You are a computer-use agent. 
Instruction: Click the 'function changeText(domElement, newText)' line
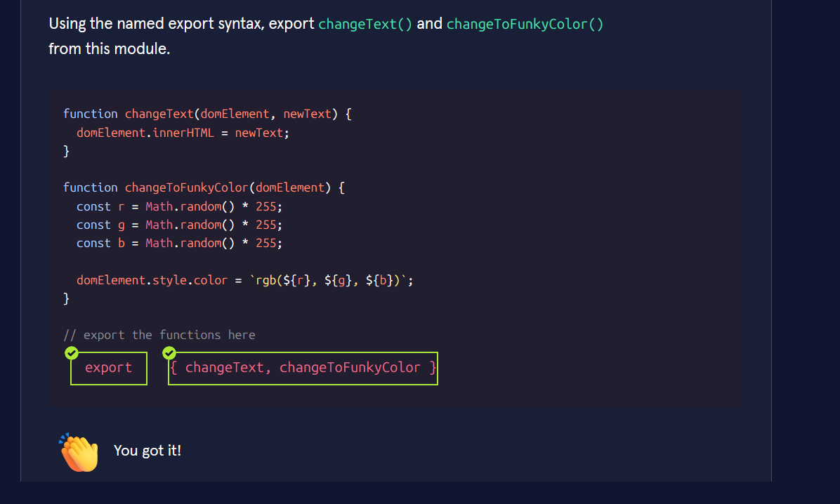tap(206, 114)
